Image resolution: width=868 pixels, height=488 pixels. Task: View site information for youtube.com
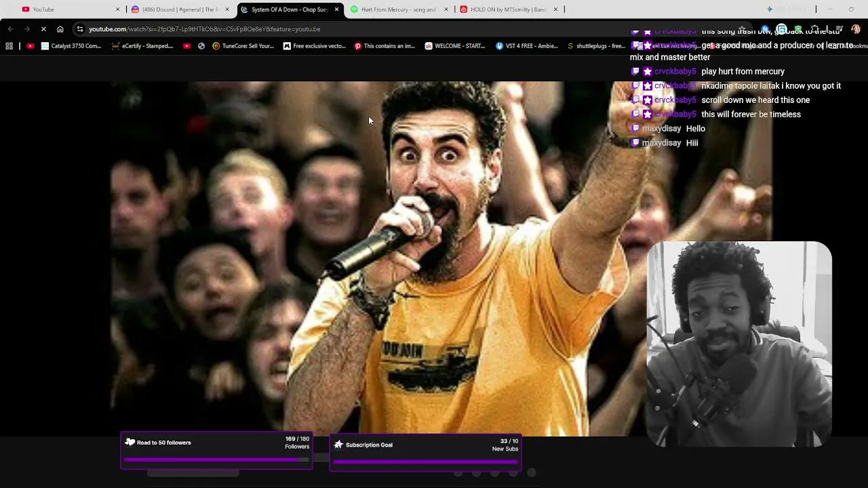pos(79,29)
